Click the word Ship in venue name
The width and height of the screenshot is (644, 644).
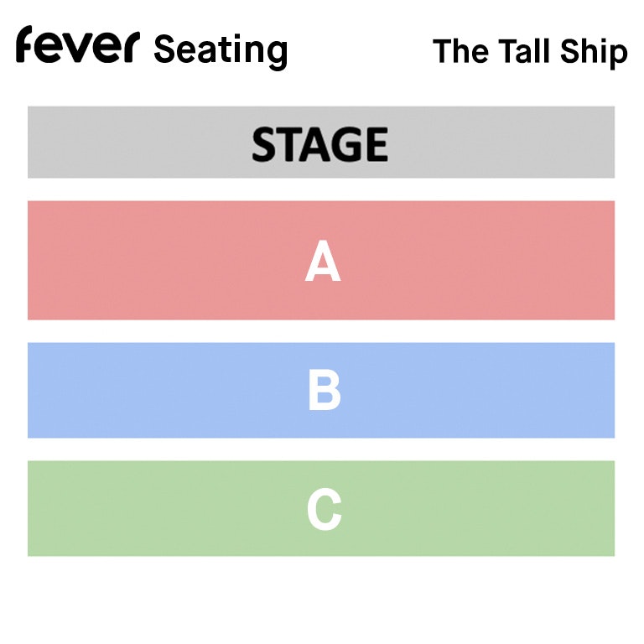[595, 54]
